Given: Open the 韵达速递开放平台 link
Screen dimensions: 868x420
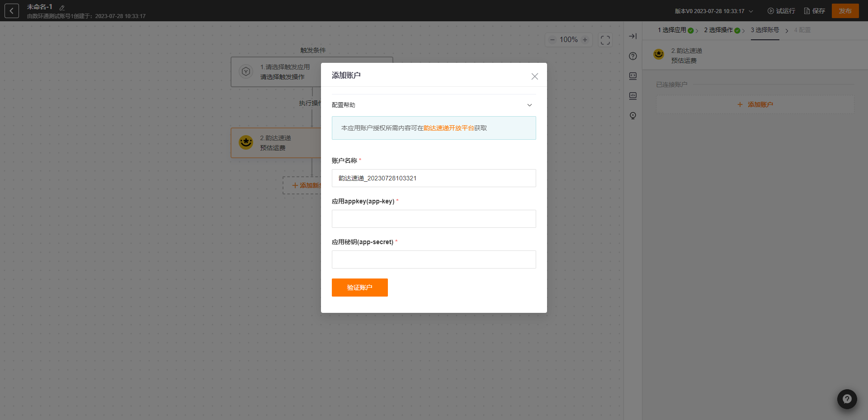Looking at the screenshot, I should point(449,128).
